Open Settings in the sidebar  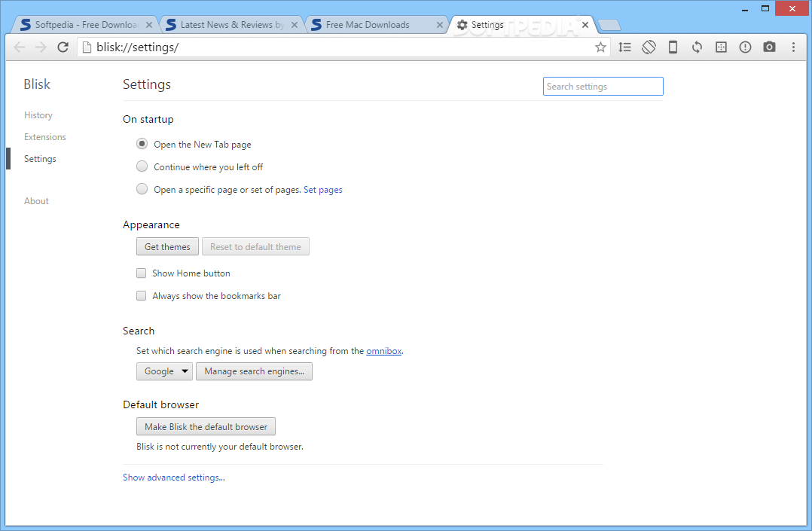(40, 158)
